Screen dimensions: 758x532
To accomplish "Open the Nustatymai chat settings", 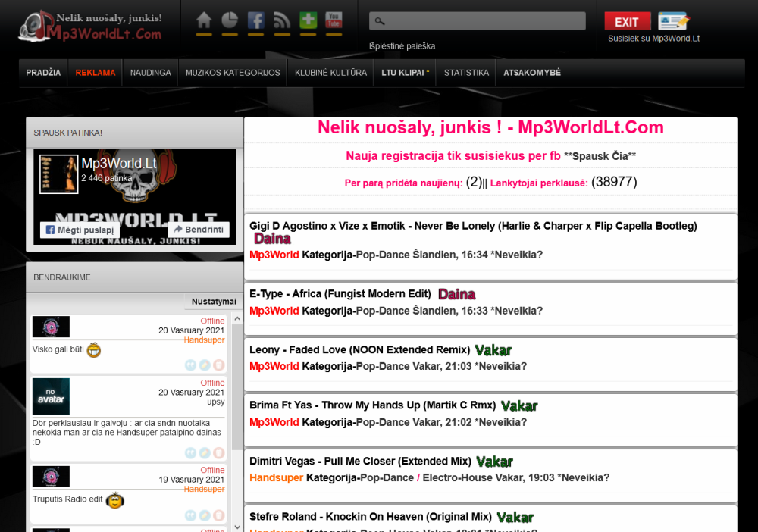I will coord(214,302).
